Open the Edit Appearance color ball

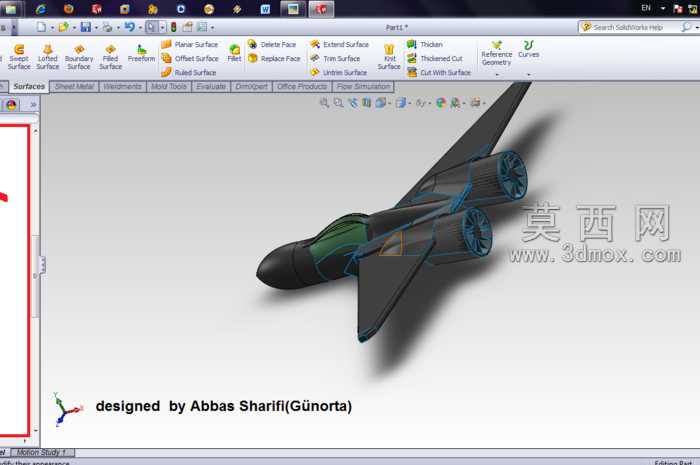click(441, 103)
